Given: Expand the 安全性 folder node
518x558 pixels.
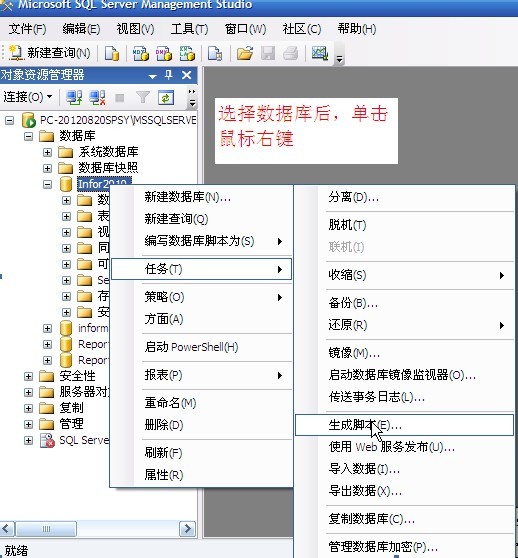Looking at the screenshot, I should (x=28, y=376).
